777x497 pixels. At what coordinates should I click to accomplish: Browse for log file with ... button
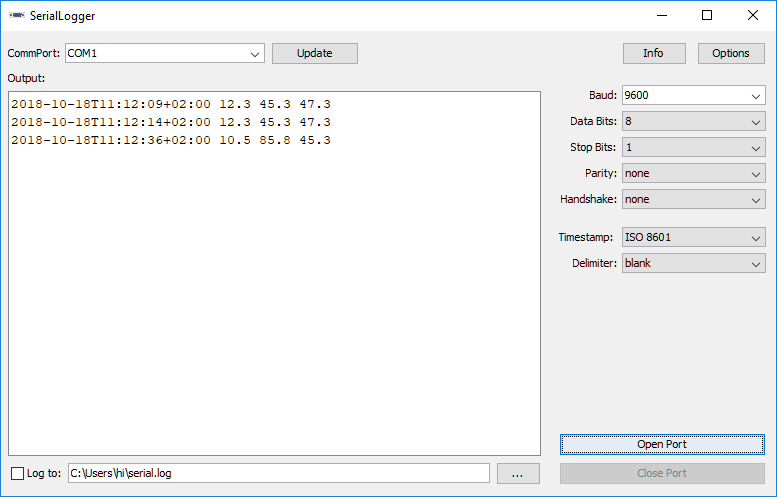[x=518, y=473]
